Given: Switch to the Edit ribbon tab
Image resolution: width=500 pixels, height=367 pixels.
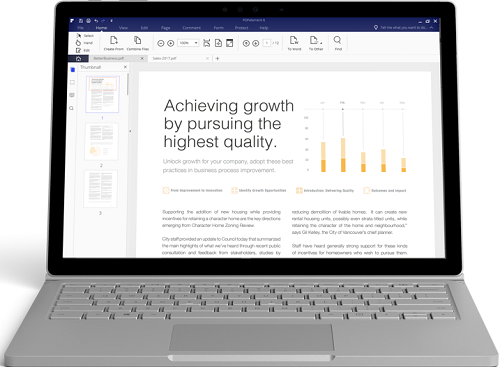Looking at the screenshot, I should coord(144,28).
